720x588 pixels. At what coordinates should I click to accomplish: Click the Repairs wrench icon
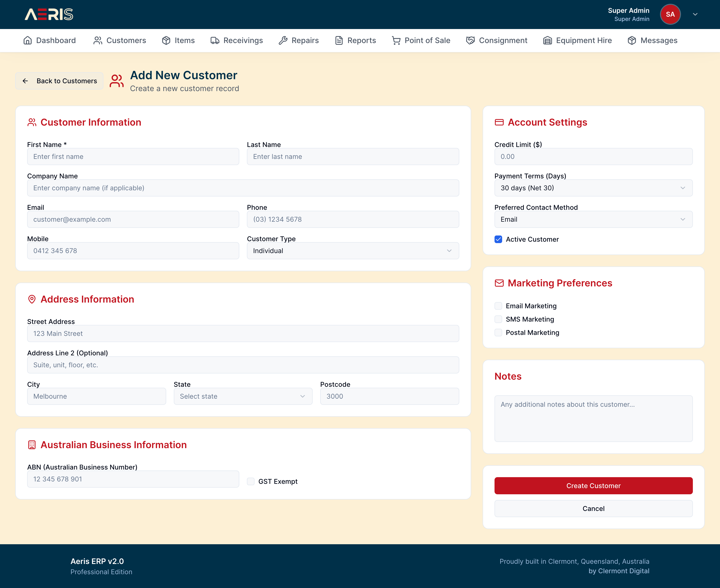[x=283, y=41]
